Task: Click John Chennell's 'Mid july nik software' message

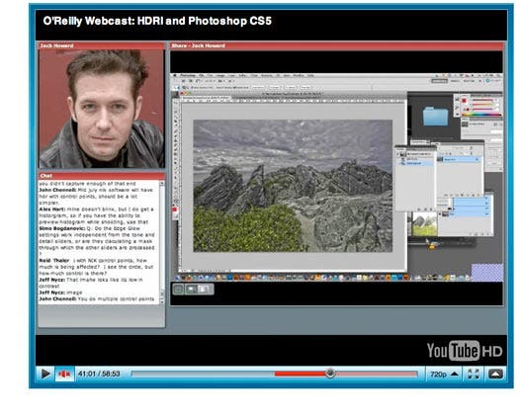Action: click(x=96, y=197)
